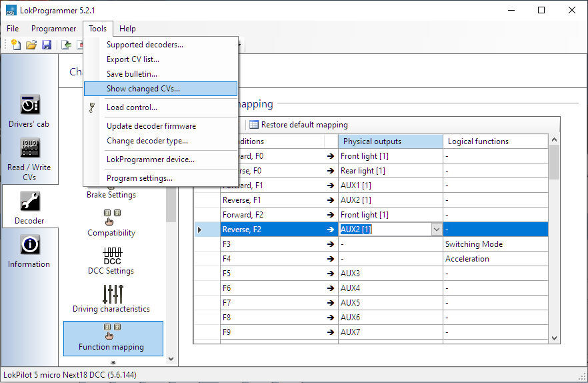Choose Export CV list... menu entry
Viewport: 588px width, 383px height.
(x=161, y=59)
